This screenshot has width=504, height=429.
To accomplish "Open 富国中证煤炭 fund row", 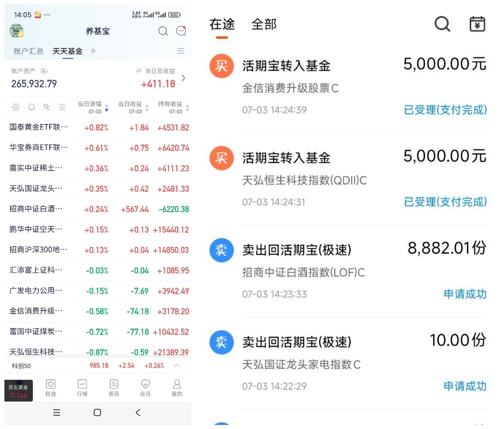I will point(98,331).
